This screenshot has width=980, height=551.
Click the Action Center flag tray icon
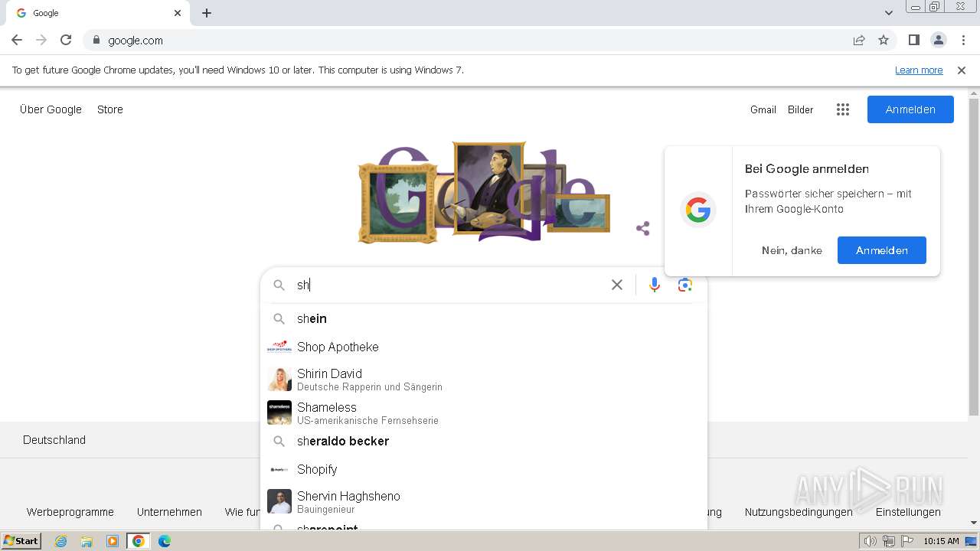coord(906,541)
